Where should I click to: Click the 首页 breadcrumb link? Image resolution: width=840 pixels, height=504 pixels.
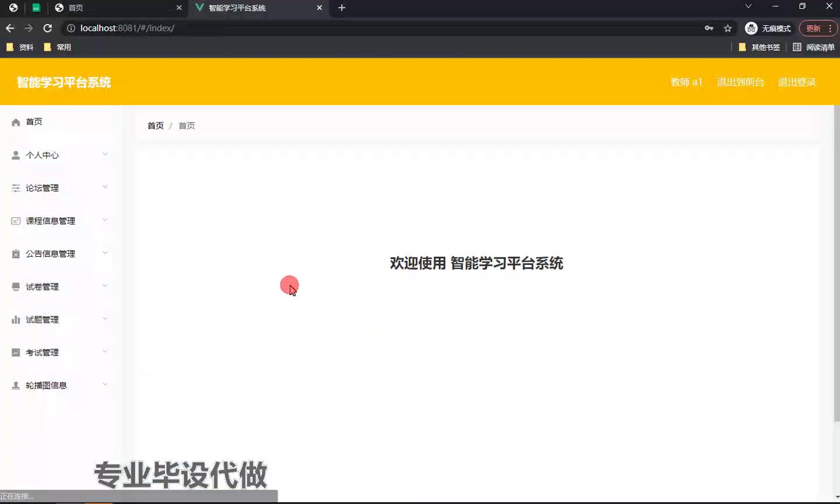coord(155,126)
